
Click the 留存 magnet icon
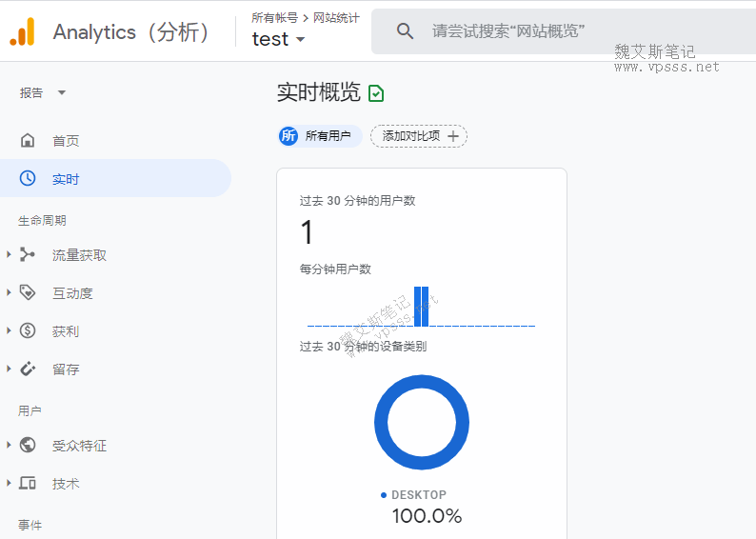[x=28, y=369]
